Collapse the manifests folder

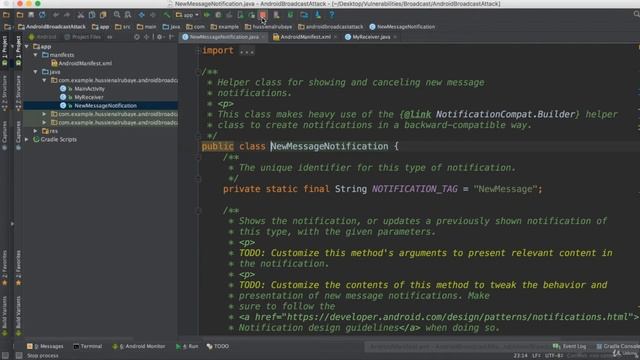point(36,55)
